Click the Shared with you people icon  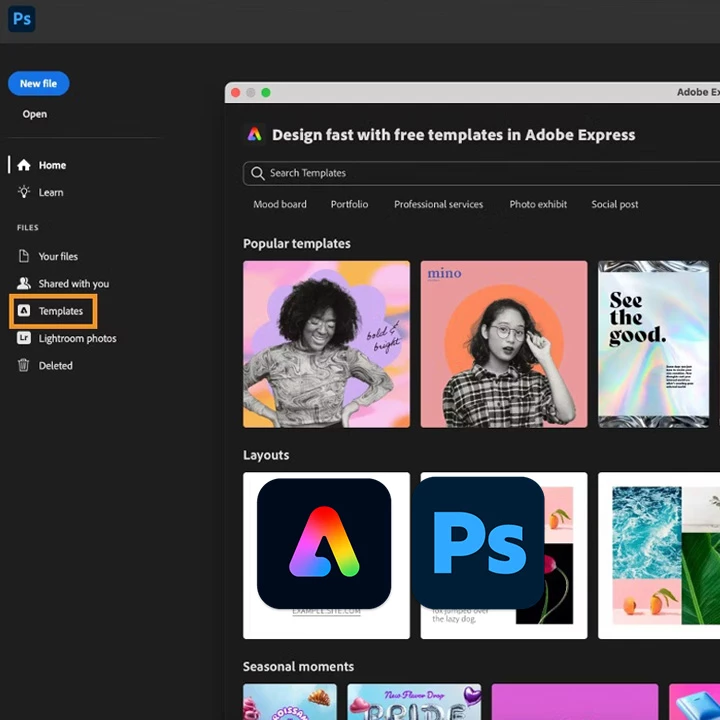[24, 283]
